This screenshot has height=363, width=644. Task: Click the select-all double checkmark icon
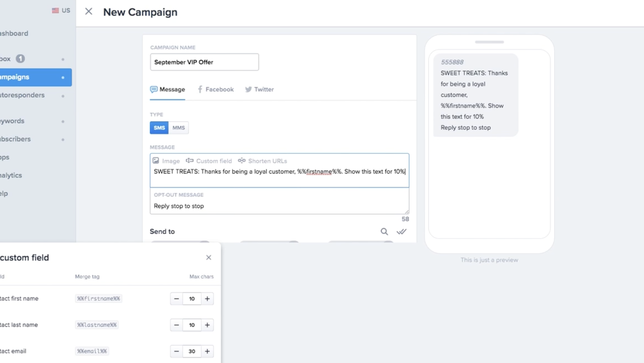click(x=401, y=231)
